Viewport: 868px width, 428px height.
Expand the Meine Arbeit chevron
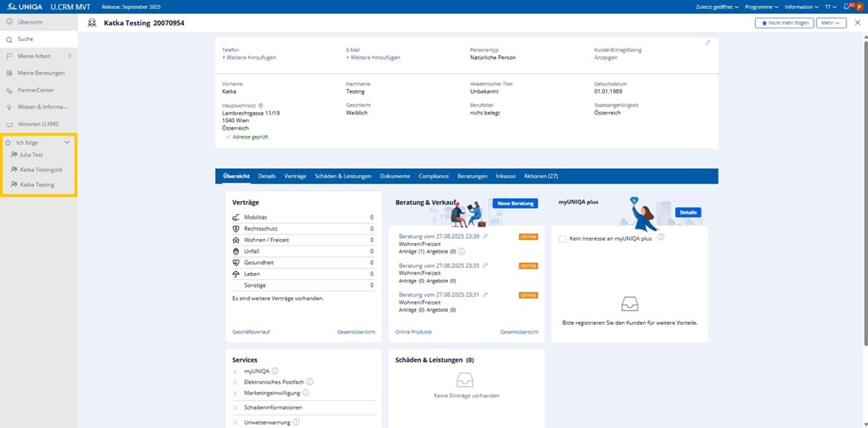69,56
